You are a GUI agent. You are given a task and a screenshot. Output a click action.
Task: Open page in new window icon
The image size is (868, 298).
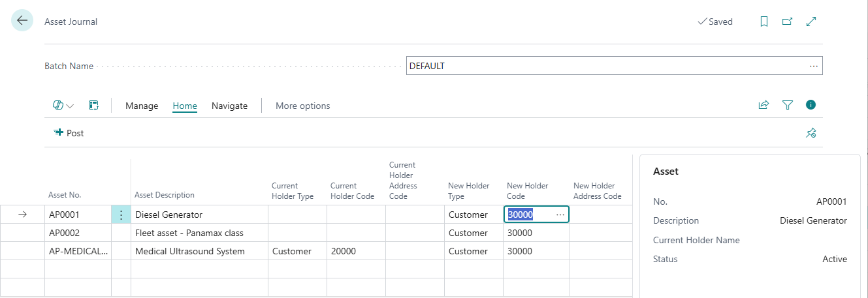(788, 22)
